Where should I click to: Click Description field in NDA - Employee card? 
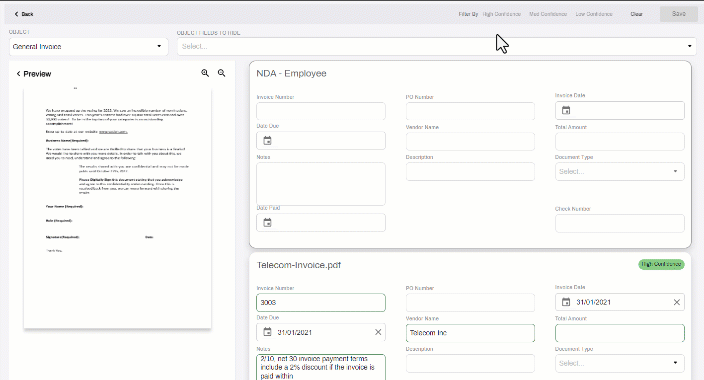click(x=470, y=172)
